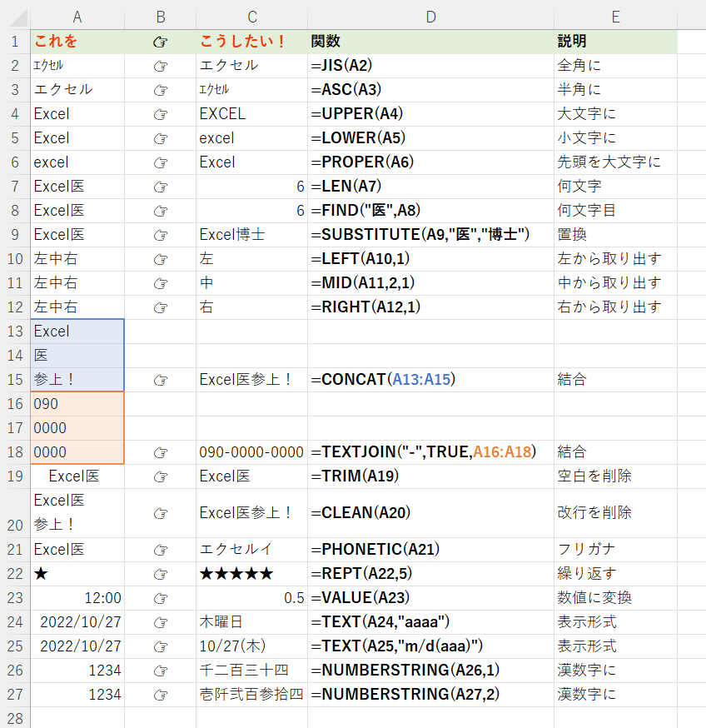Select the result cell '木曜日'
Image resolution: width=706 pixels, height=728 pixels.
[252, 622]
